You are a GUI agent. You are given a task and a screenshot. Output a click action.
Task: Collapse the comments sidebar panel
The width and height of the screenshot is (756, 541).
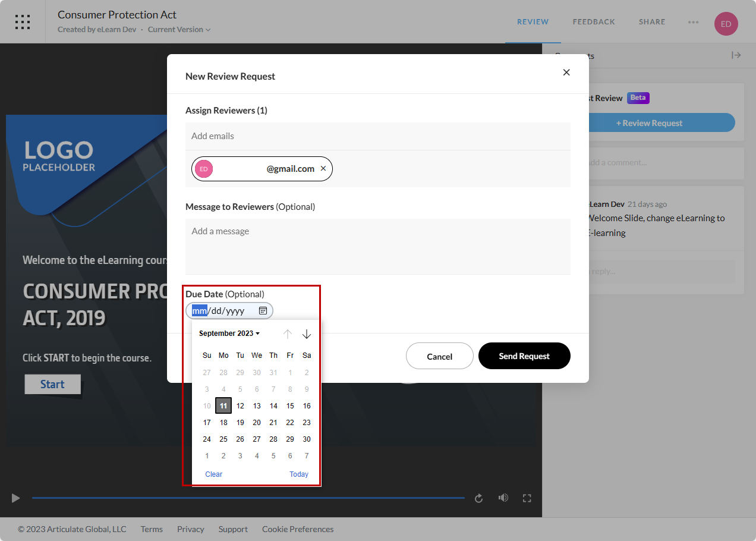coord(736,55)
